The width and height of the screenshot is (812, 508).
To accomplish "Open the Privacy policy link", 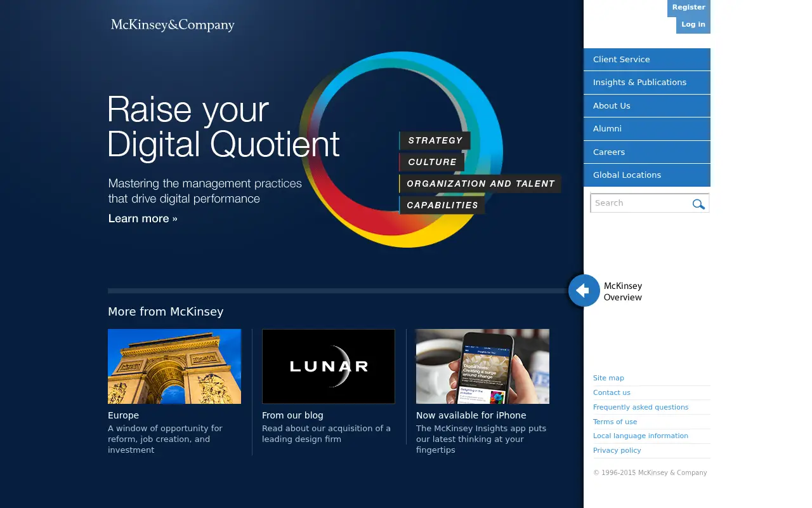I will click(x=617, y=450).
